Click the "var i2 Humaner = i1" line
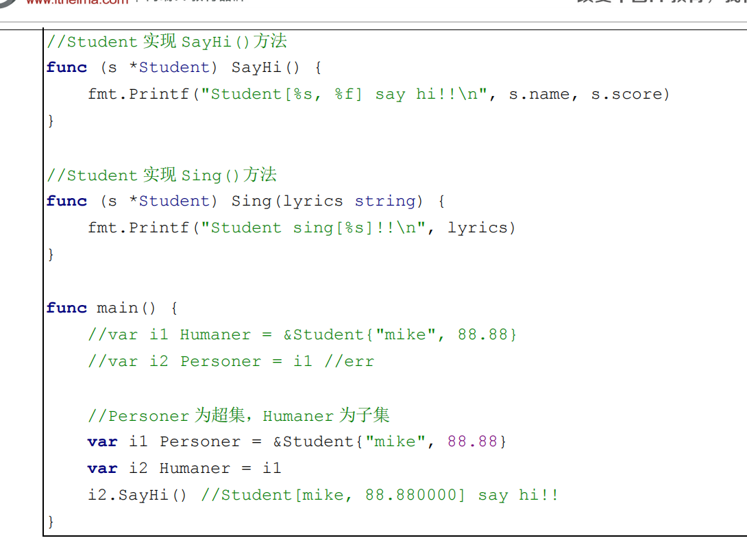 [184, 469]
